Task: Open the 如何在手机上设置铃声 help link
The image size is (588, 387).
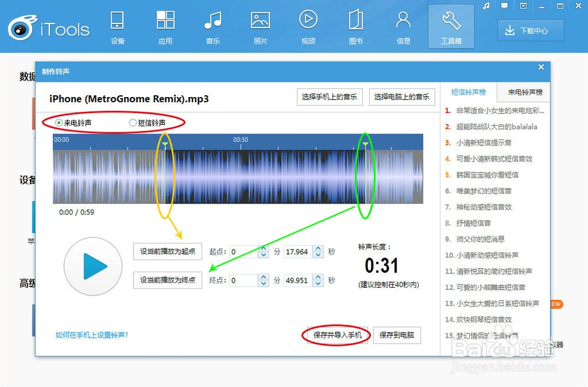Action: 92,335
